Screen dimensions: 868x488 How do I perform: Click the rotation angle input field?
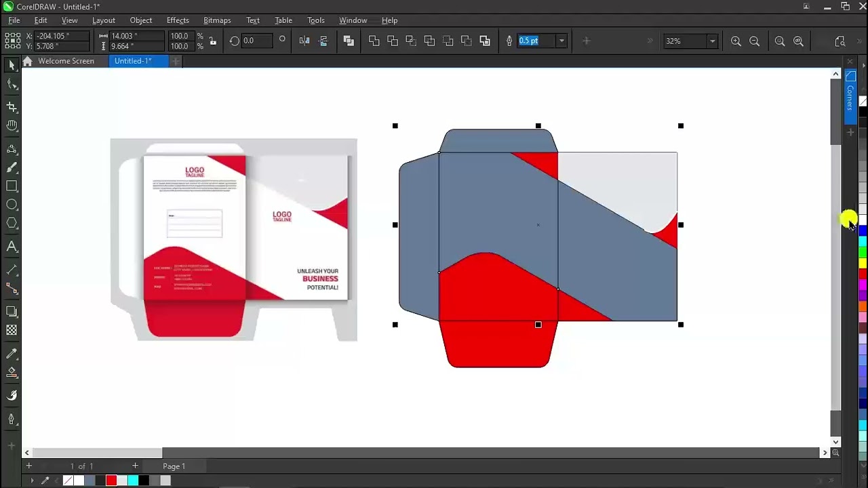click(x=258, y=41)
